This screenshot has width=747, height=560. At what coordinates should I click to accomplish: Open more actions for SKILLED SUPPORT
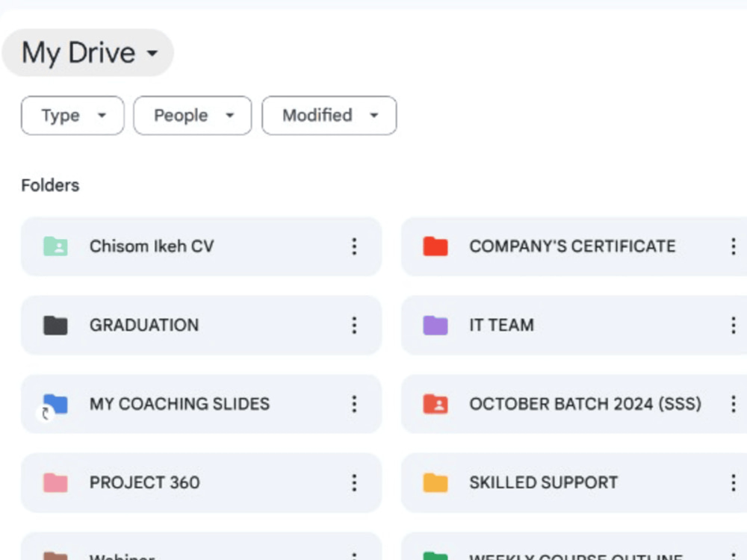tap(734, 483)
